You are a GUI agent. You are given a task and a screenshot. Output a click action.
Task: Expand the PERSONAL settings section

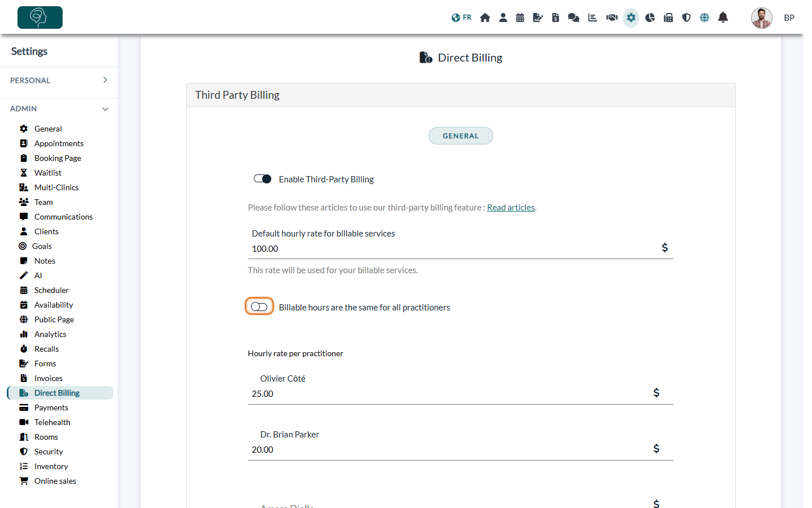click(x=59, y=80)
